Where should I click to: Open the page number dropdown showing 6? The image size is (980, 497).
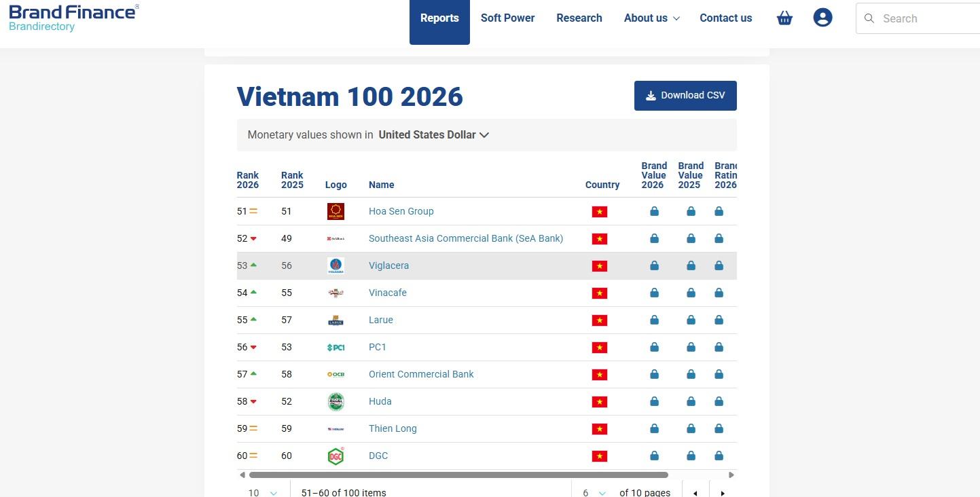pyautogui.click(x=594, y=493)
